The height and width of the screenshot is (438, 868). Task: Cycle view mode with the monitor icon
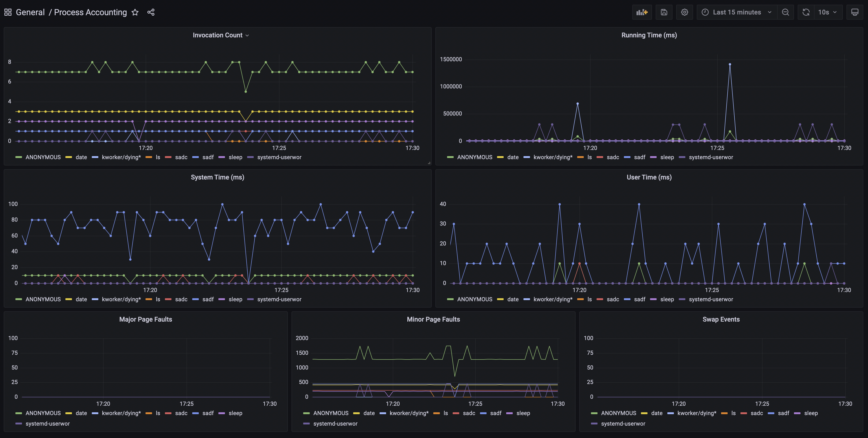854,12
